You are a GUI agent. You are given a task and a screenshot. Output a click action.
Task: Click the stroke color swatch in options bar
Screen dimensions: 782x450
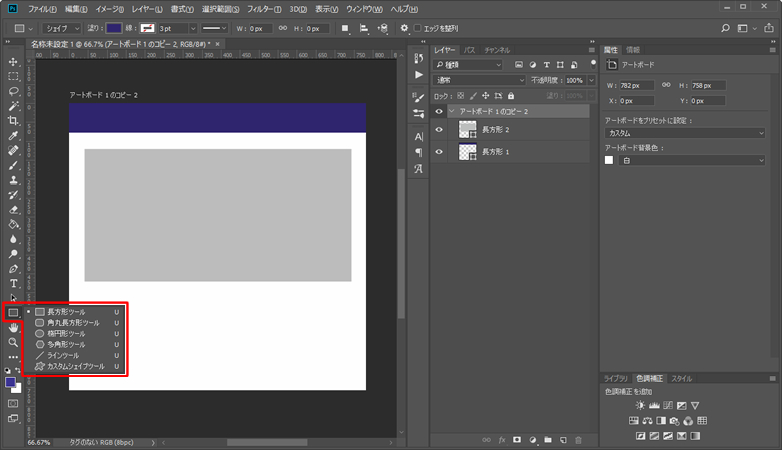pyautogui.click(x=147, y=28)
